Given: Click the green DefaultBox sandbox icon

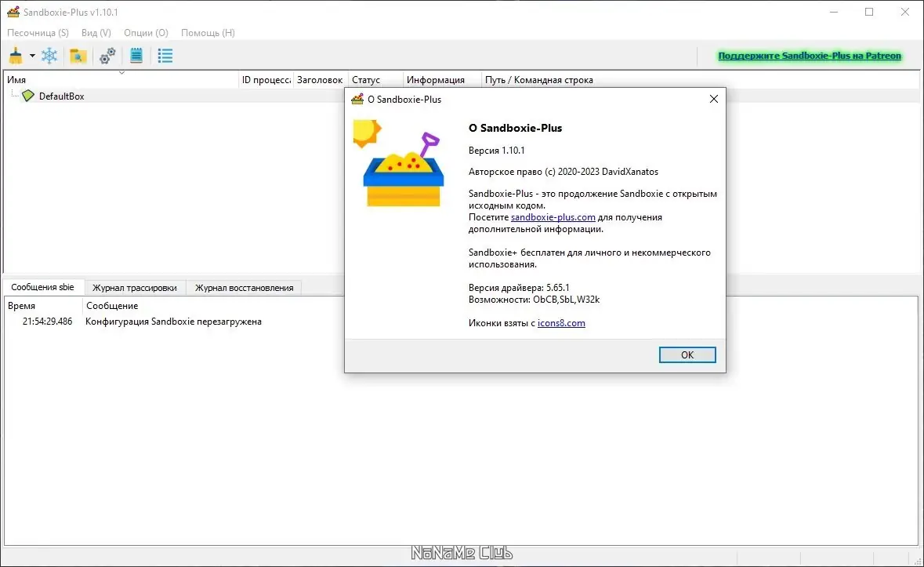Looking at the screenshot, I should point(28,96).
